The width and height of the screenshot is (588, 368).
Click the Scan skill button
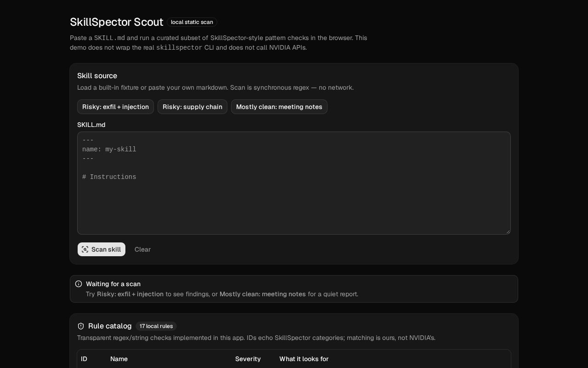tap(102, 249)
